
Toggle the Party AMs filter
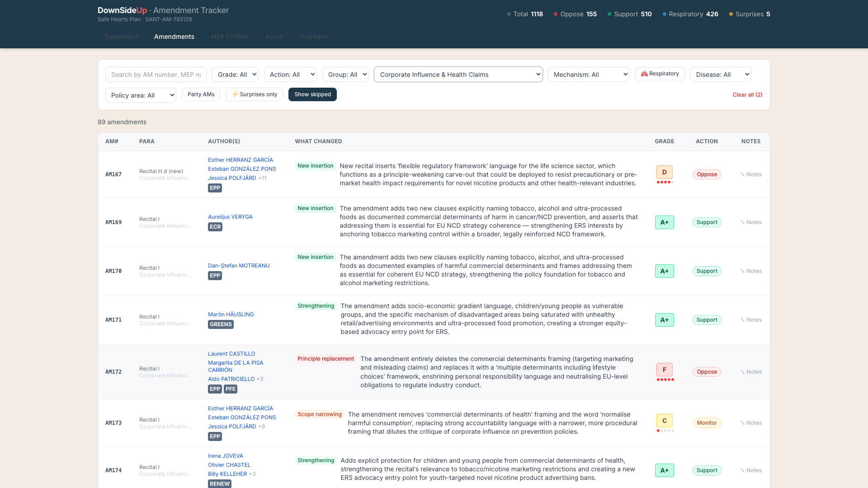(201, 94)
